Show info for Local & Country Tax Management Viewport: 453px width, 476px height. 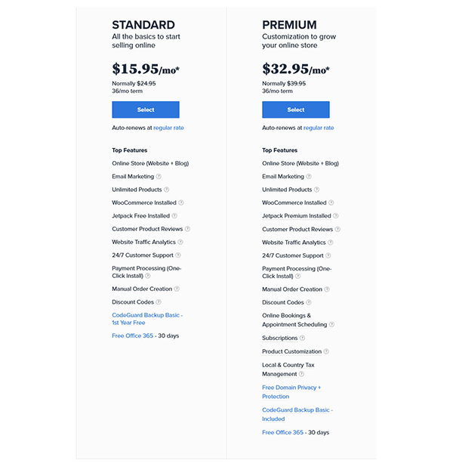pos(301,374)
